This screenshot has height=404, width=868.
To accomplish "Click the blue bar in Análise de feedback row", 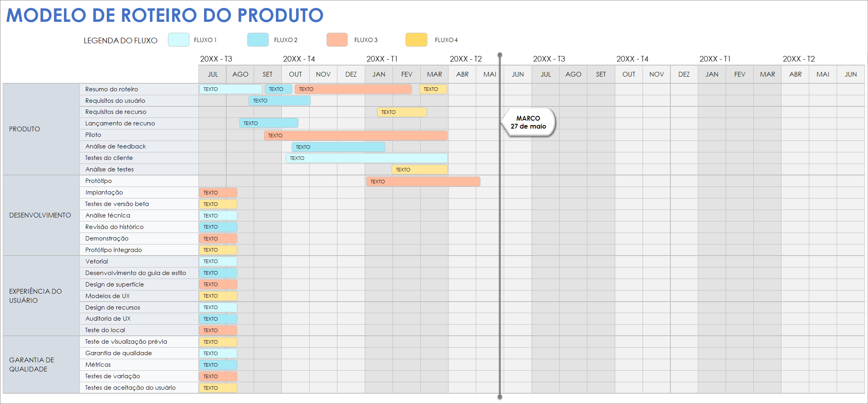I will click(339, 147).
